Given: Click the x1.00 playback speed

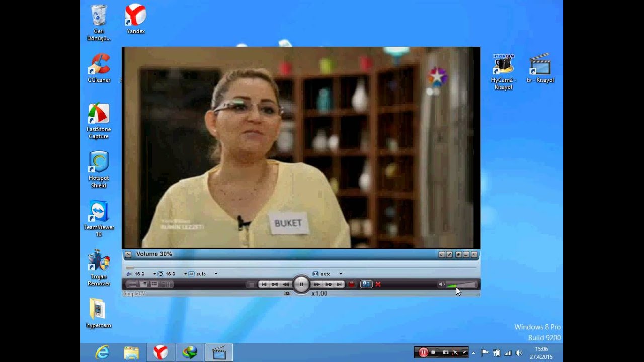Looking at the screenshot, I should [319, 293].
